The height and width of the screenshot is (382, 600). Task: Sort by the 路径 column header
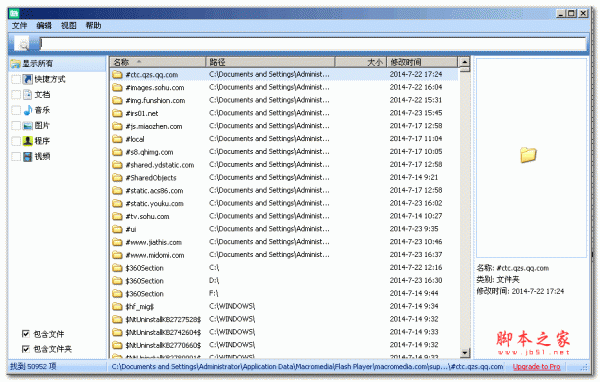[270, 62]
